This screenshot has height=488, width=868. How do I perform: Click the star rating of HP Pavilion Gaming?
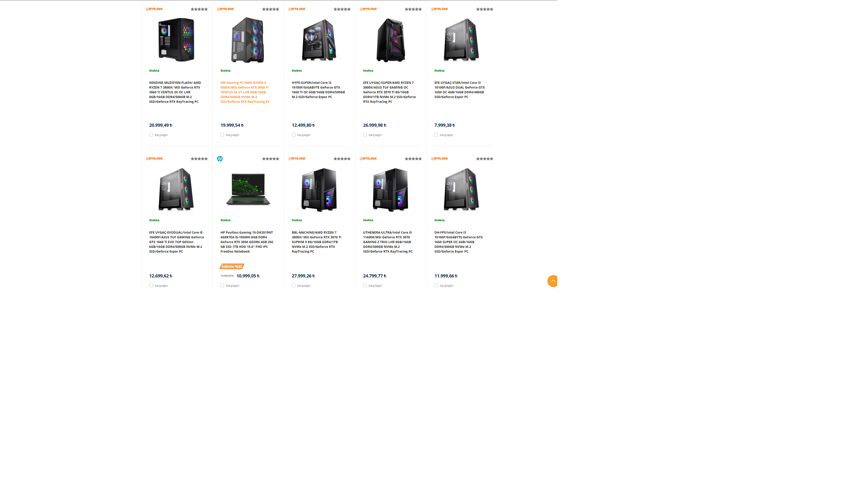pos(271,159)
